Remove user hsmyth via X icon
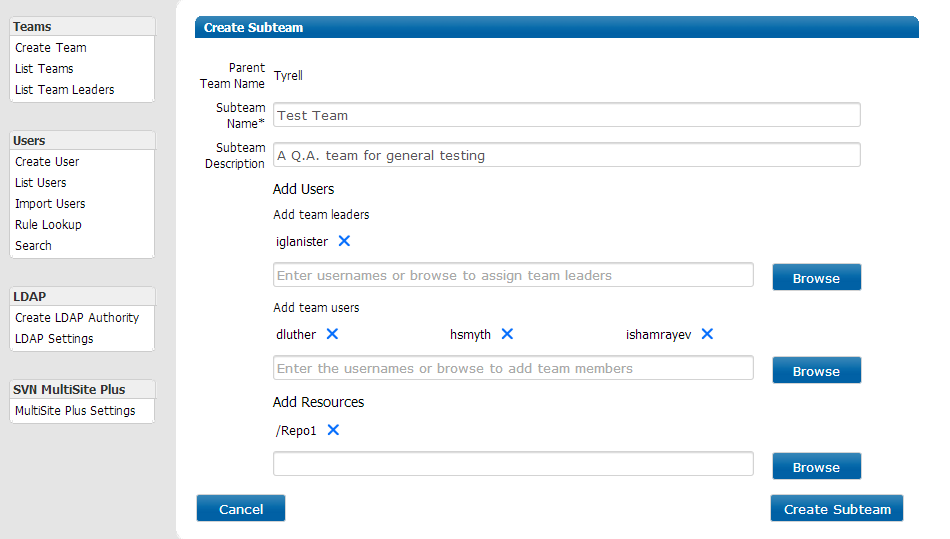The height and width of the screenshot is (539, 950). 507,334
